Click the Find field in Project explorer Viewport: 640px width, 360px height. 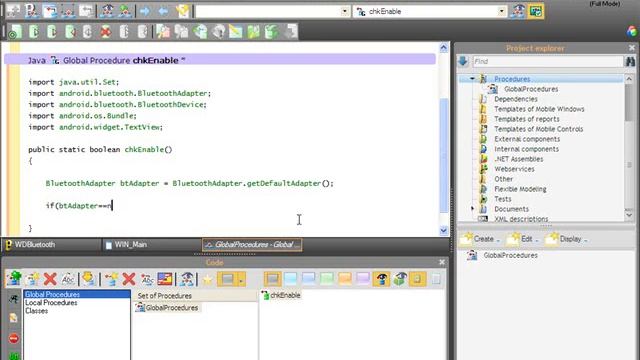tap(547, 61)
